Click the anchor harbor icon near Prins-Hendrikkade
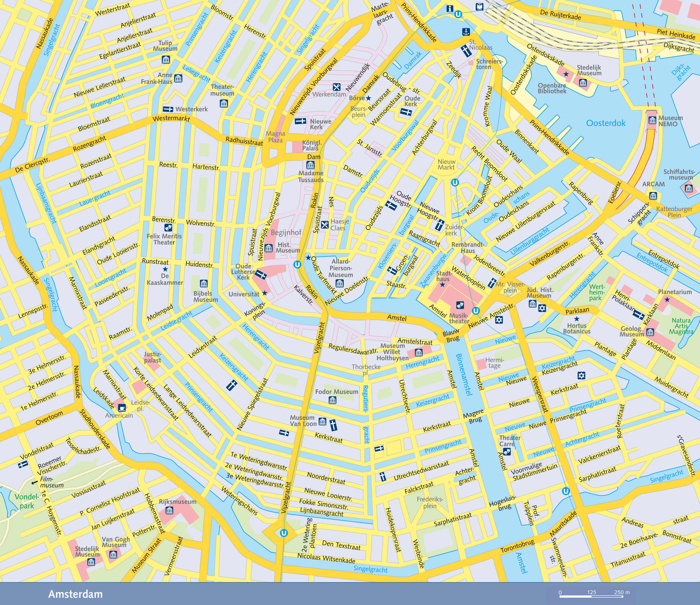The image size is (700, 605). coord(466,32)
